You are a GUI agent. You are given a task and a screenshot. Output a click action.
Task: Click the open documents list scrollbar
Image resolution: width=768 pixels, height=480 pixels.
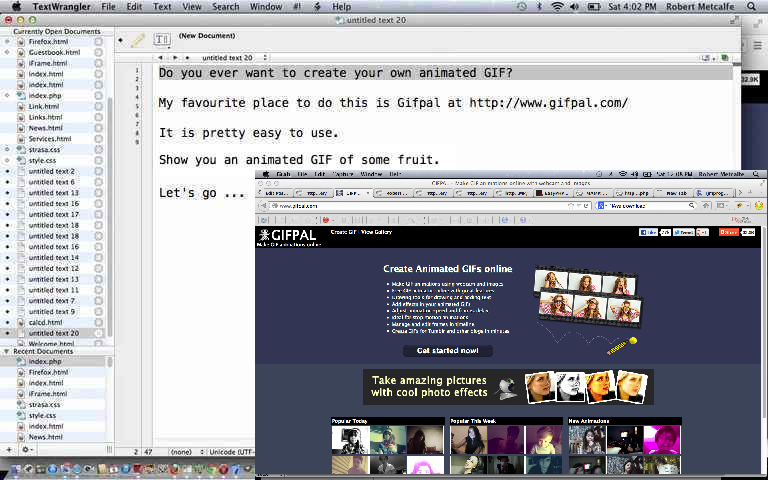point(110,216)
